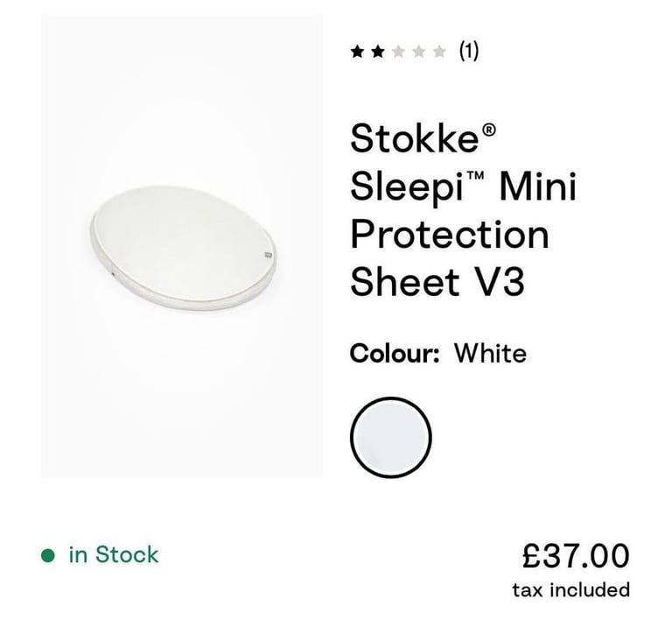Click the in Stock status text
Image resolution: width=672 pixels, height=620 pixels.
tap(114, 554)
